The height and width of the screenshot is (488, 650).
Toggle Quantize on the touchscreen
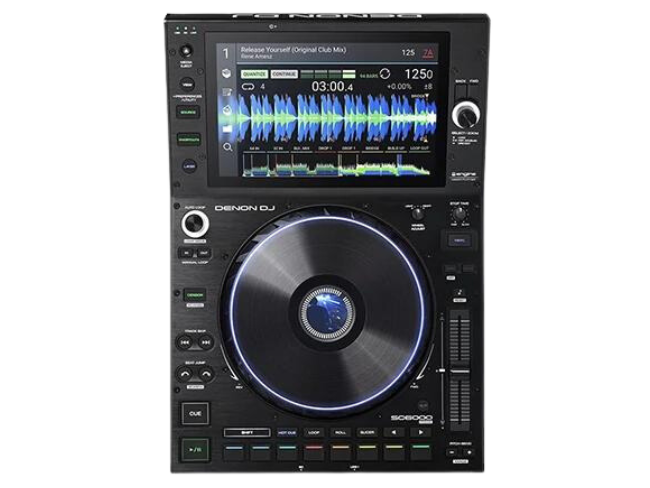254,74
